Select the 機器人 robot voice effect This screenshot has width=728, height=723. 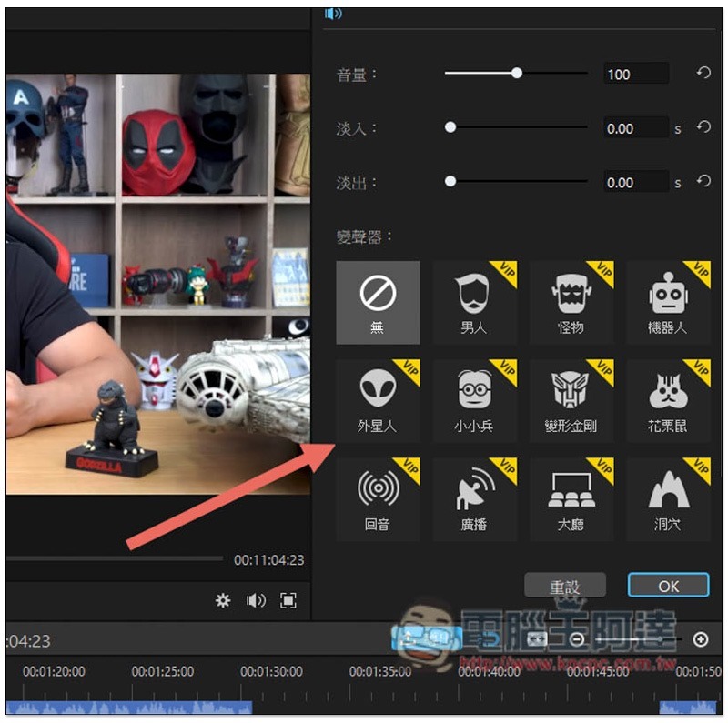click(x=667, y=303)
